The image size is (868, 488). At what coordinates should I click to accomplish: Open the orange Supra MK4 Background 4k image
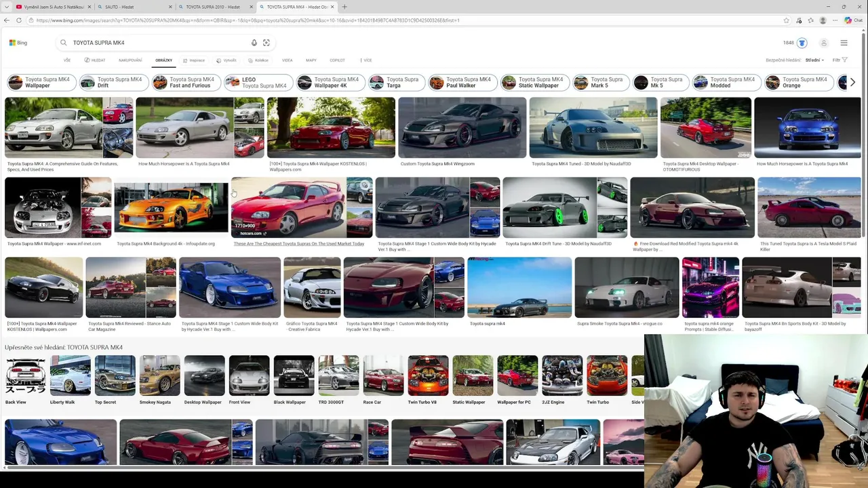[x=171, y=207]
